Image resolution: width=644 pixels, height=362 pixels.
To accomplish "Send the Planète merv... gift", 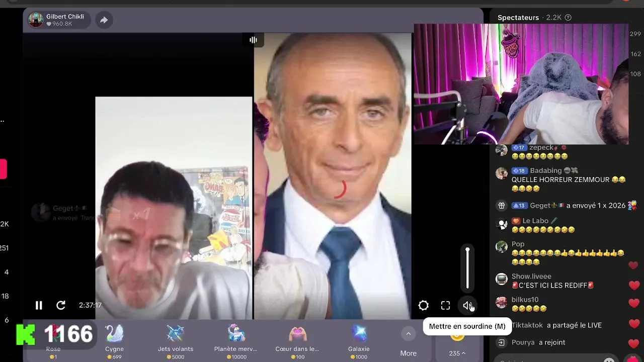I will 235,341.
